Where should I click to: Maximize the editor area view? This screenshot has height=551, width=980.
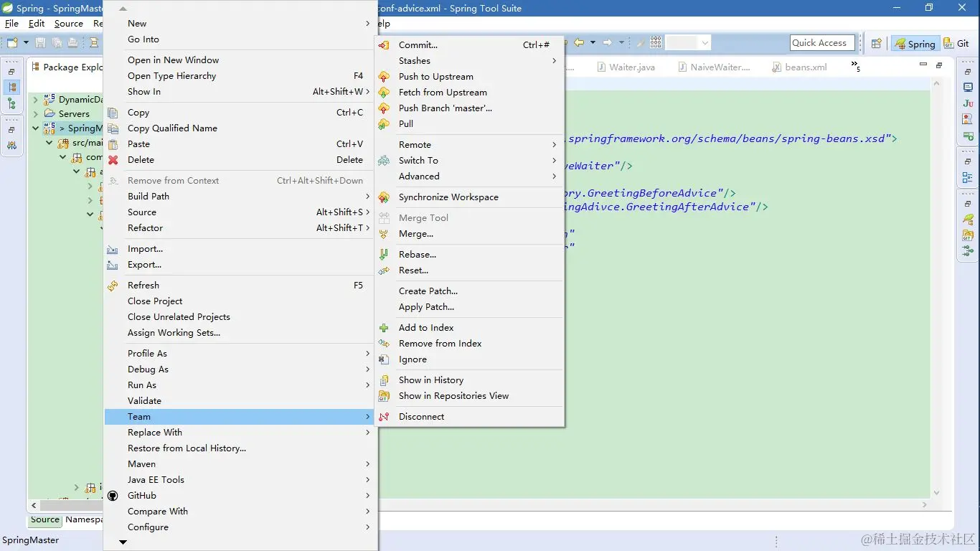[939, 65]
